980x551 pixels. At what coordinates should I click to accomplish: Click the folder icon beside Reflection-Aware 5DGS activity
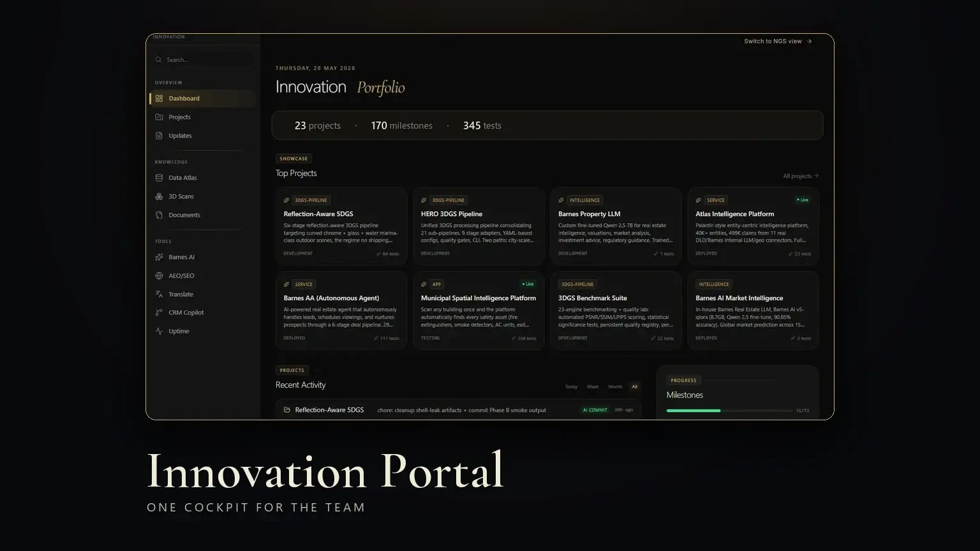287,410
